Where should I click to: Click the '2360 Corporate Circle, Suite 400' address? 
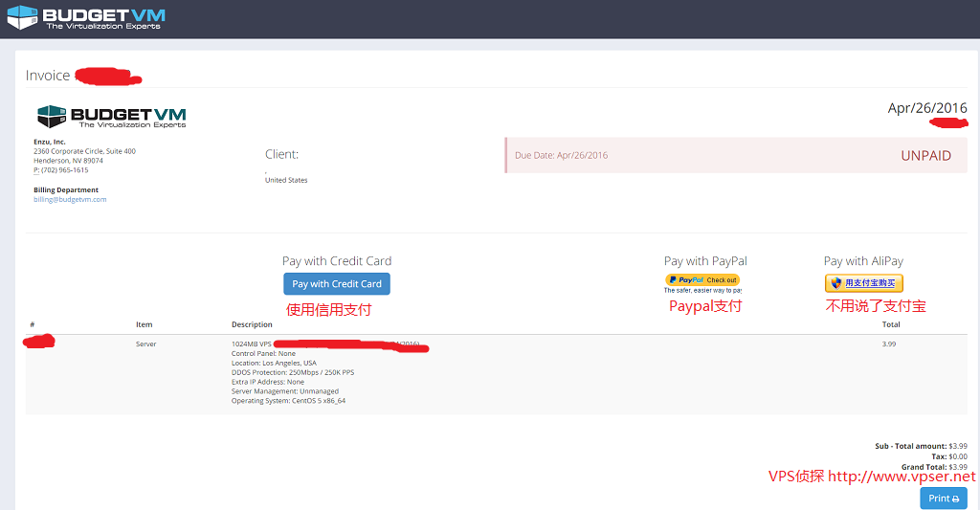(84, 151)
